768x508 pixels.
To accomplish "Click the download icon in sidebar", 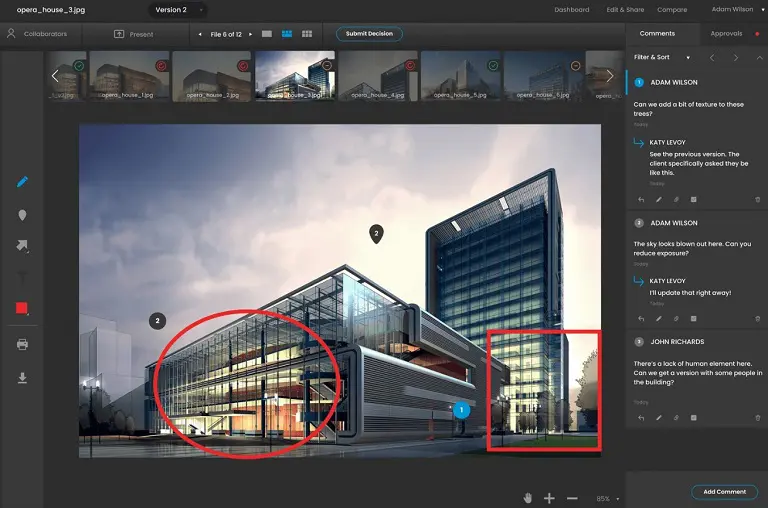I will point(22,377).
